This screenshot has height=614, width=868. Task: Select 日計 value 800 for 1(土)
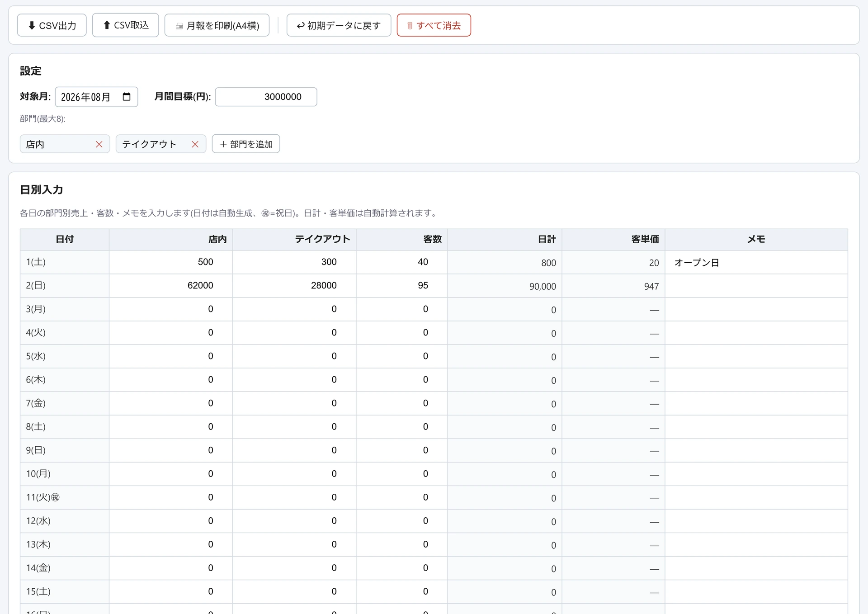(548, 263)
